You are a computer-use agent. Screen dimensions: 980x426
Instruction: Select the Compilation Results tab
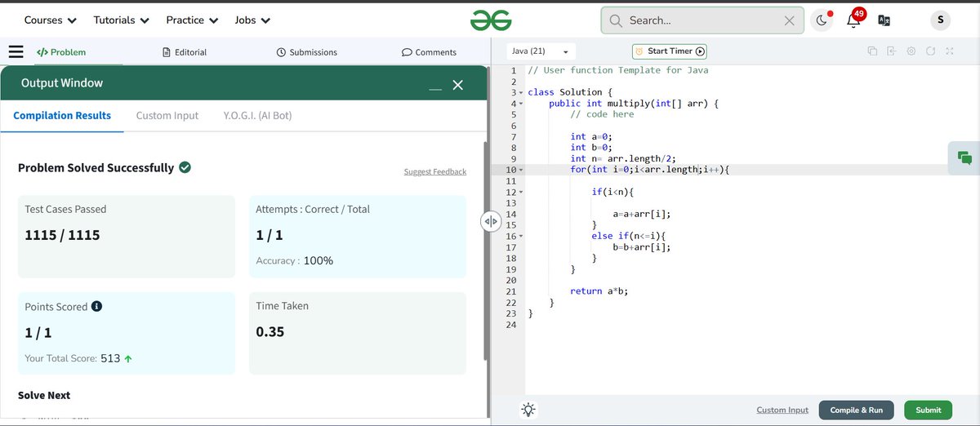pos(62,116)
